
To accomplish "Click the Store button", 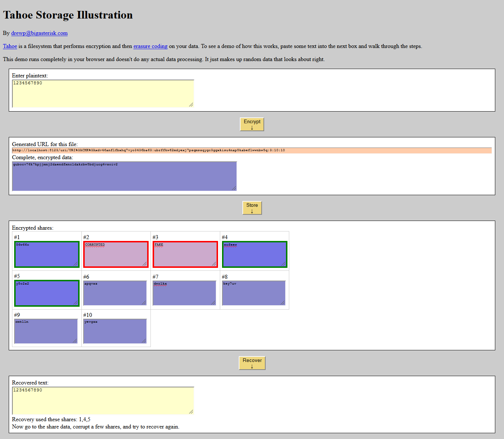I will pos(252,208).
